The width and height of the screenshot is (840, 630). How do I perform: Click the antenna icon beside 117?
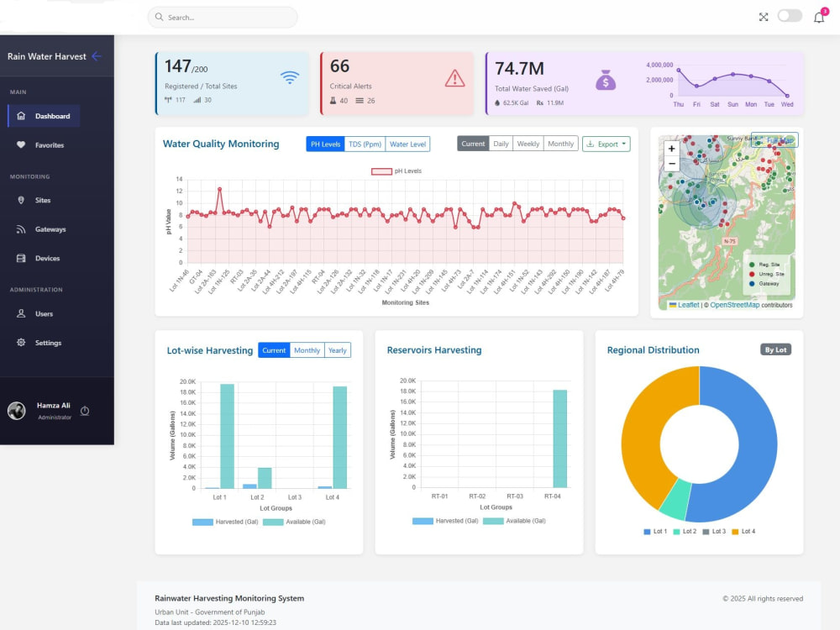pos(168,100)
